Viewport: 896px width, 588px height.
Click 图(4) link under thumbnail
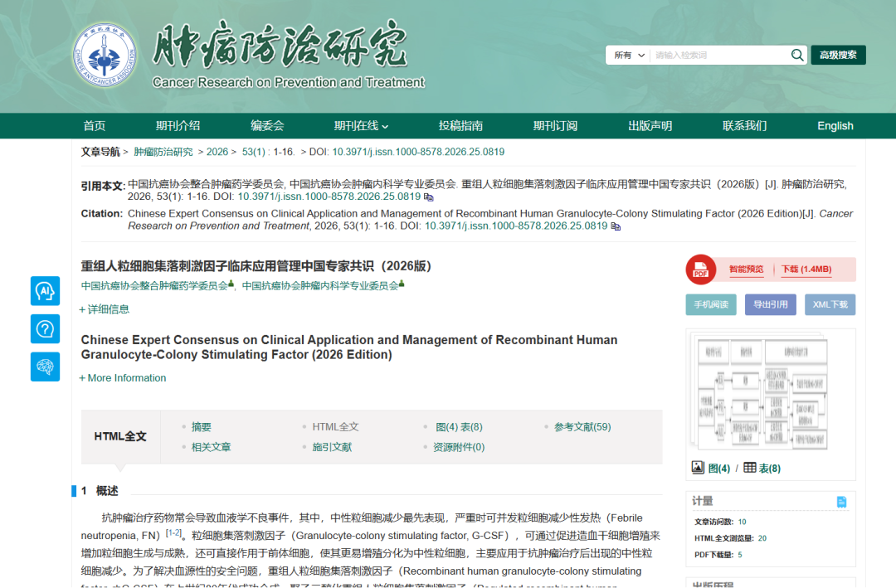pyautogui.click(x=719, y=469)
